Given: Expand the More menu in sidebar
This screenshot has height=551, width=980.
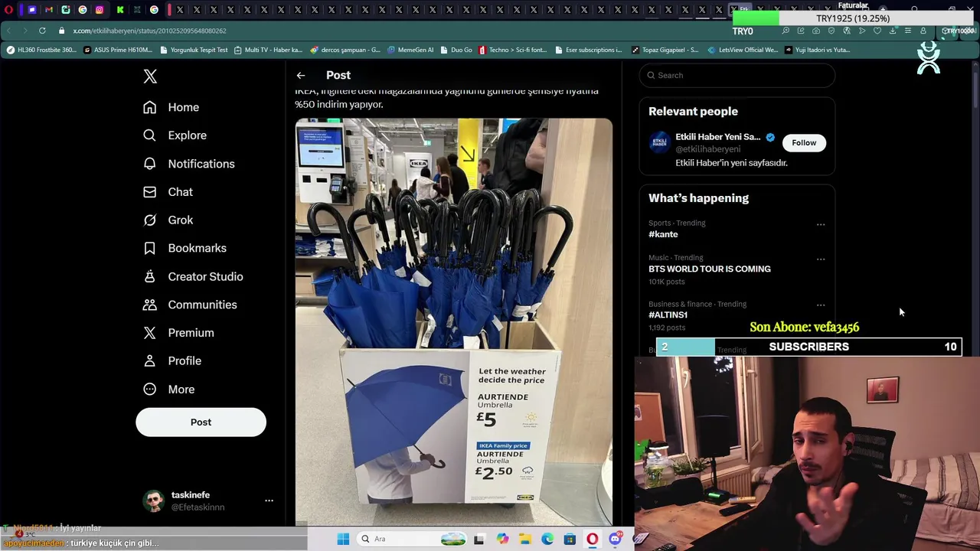Looking at the screenshot, I should tap(168, 390).
